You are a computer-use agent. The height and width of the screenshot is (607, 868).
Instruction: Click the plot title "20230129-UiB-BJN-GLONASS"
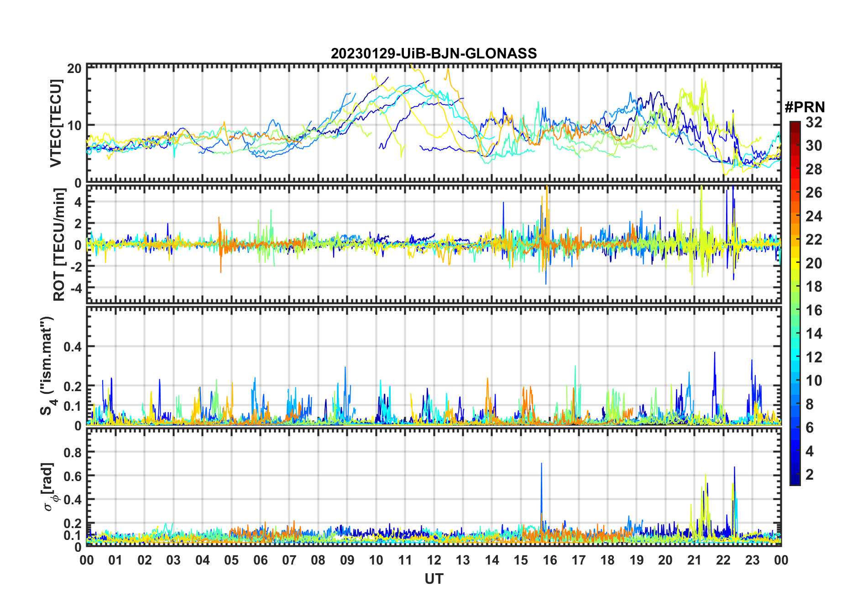tap(434, 54)
